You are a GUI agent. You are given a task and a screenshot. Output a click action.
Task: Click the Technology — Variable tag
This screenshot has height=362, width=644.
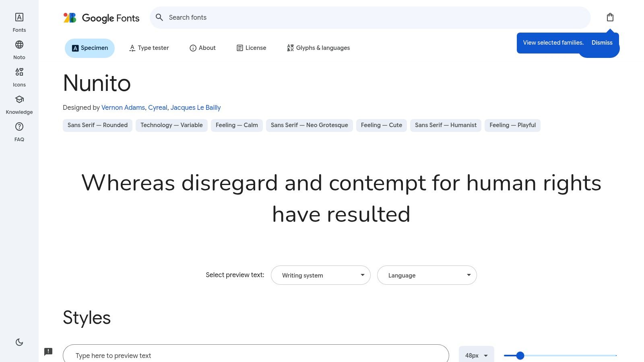(x=171, y=125)
